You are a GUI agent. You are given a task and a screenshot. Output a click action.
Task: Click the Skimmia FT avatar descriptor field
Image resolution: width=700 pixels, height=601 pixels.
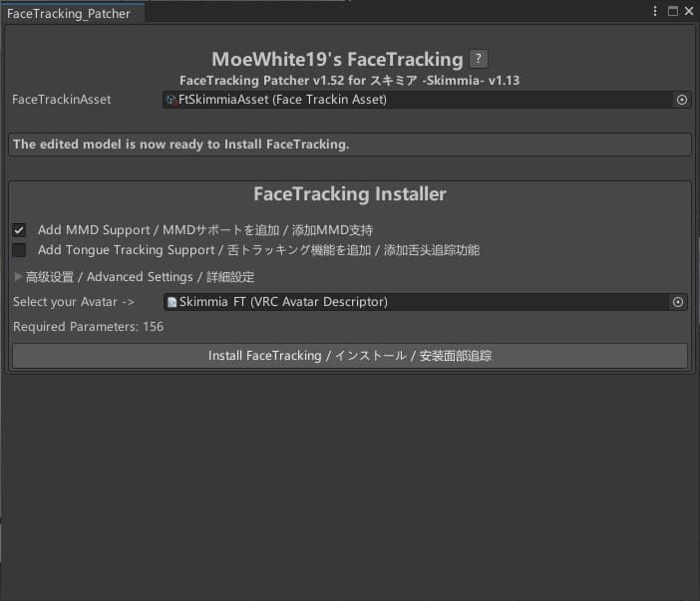click(x=419, y=302)
